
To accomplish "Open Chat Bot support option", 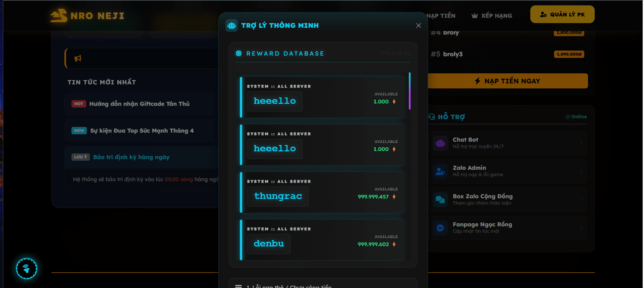I will (508, 143).
